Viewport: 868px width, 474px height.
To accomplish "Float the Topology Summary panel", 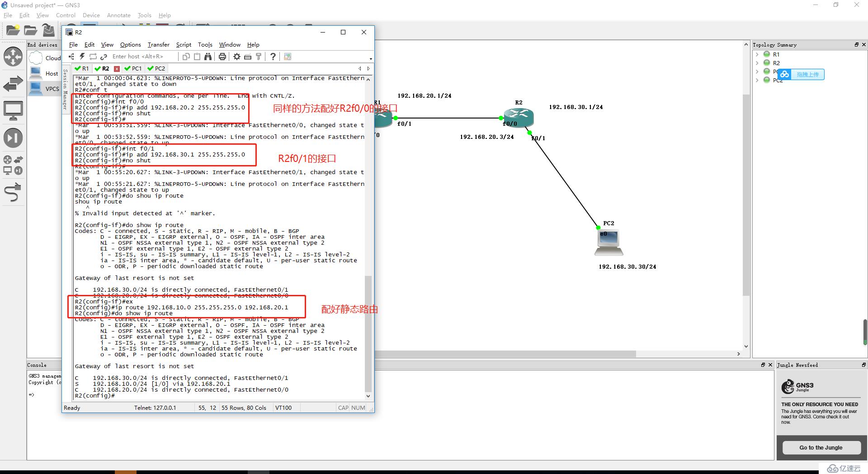I will click(856, 45).
